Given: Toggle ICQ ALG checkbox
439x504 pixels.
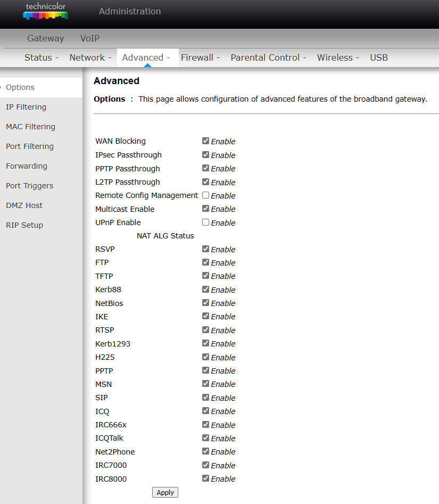Looking at the screenshot, I should [206, 411].
